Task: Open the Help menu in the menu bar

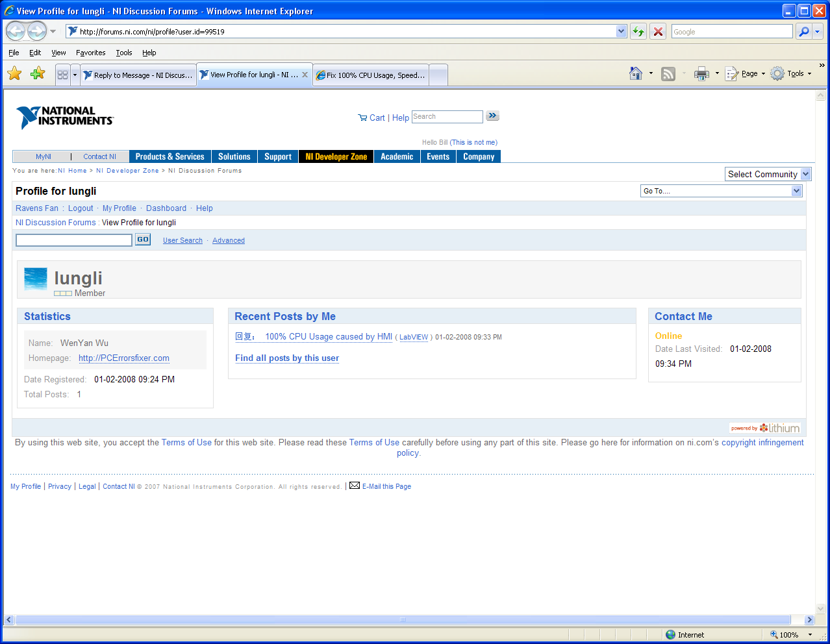Action: [x=149, y=53]
